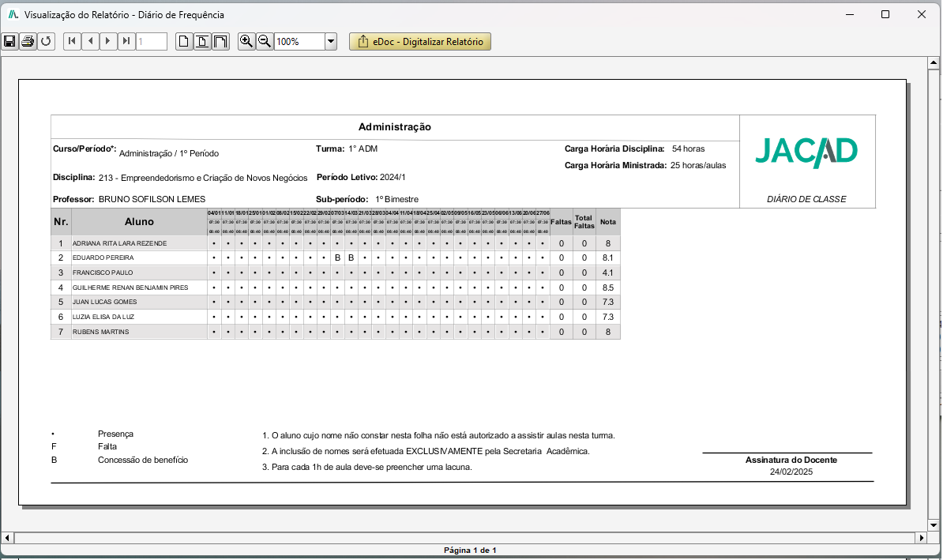Select page width view icon
This screenshot has height=560, width=943.
click(202, 42)
